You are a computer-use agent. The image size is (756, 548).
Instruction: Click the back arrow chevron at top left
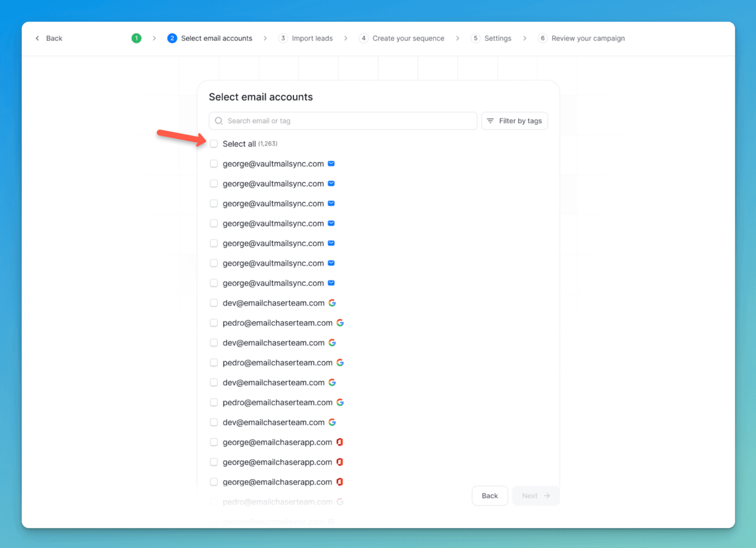tap(37, 38)
